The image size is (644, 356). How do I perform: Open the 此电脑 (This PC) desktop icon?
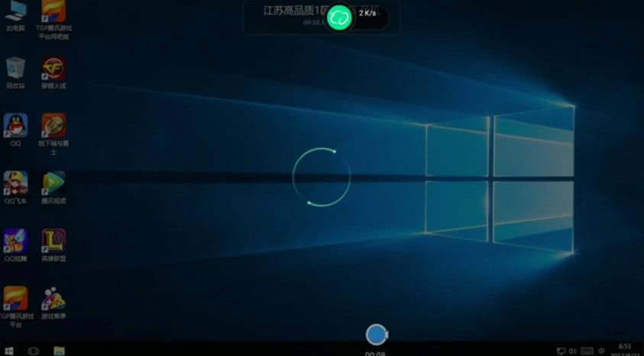point(15,15)
